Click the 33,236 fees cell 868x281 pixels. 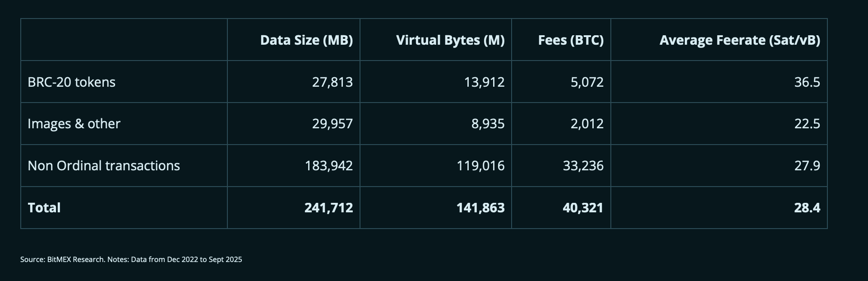pos(583,166)
